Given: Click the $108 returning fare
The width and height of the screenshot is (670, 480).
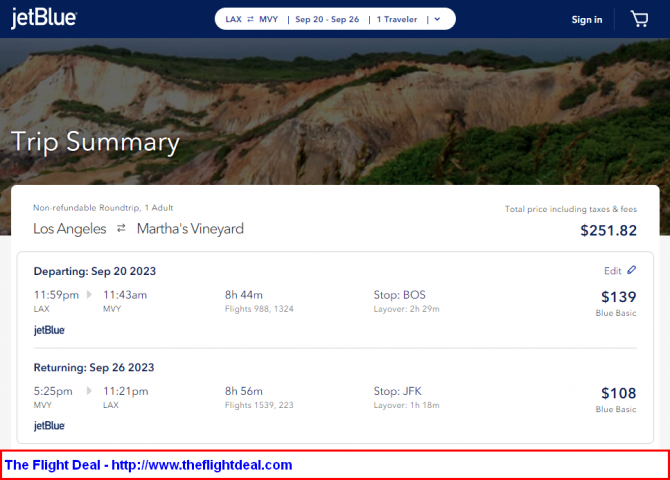Looking at the screenshot, I should pyautogui.click(x=619, y=393).
